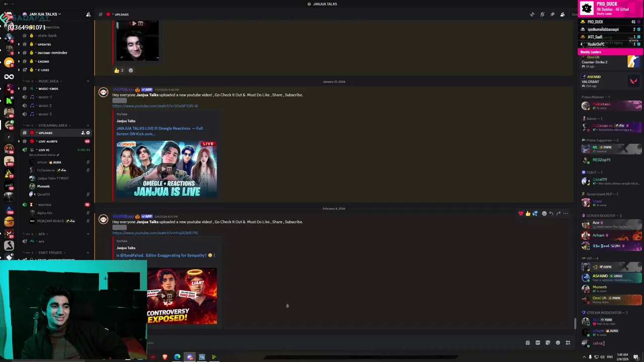The height and width of the screenshot is (362, 644).
Task: React with heart on February 4 message
Action: 521,214
